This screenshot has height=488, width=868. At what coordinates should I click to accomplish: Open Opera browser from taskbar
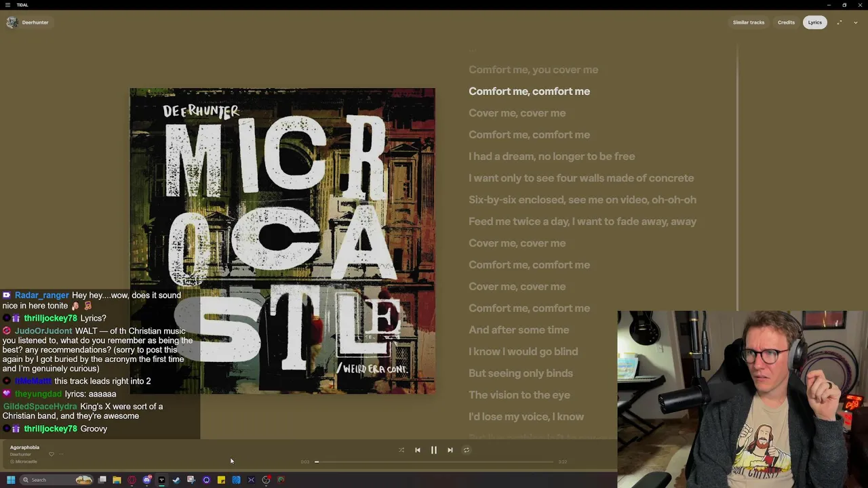132,480
